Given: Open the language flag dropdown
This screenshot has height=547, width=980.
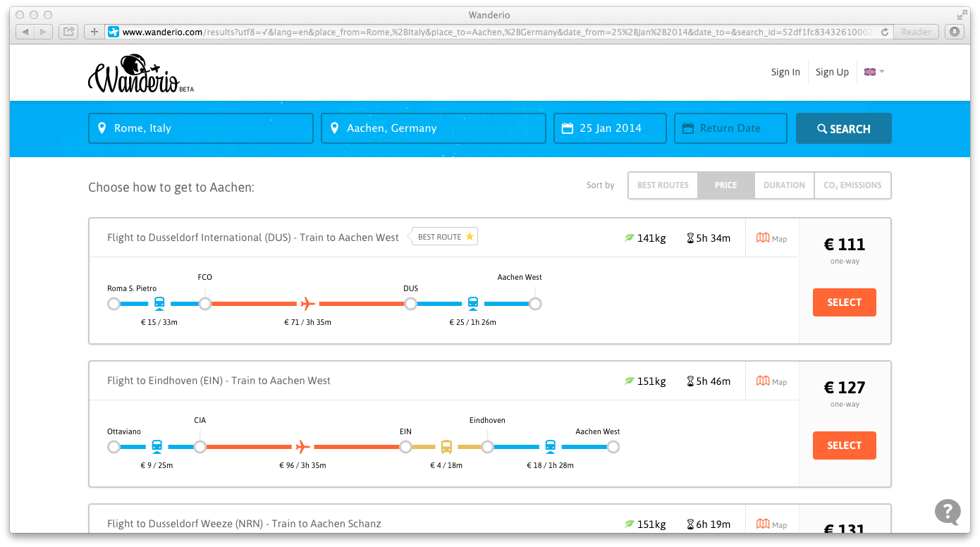Looking at the screenshot, I should [874, 72].
